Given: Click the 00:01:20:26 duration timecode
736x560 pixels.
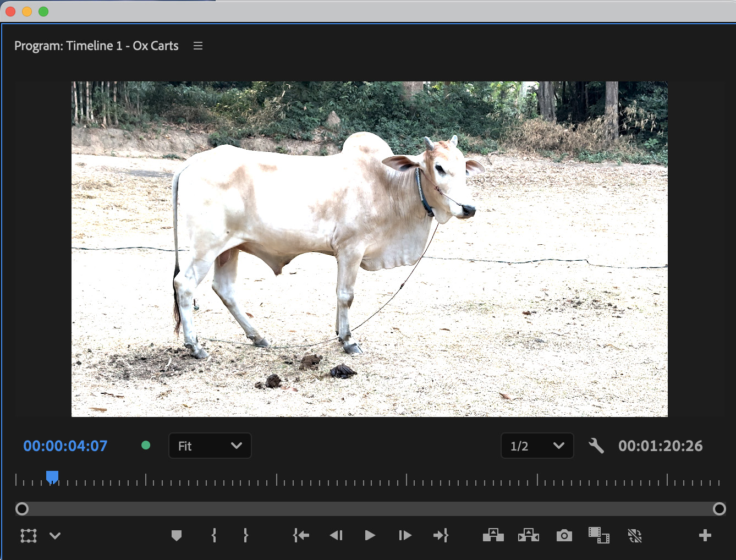Looking at the screenshot, I should click(661, 446).
